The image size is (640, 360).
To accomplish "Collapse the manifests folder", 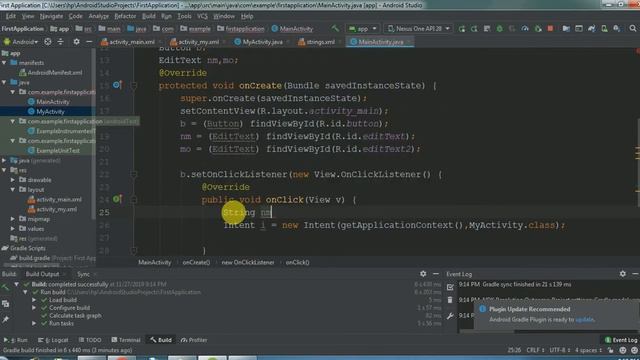I will (x=4, y=63).
